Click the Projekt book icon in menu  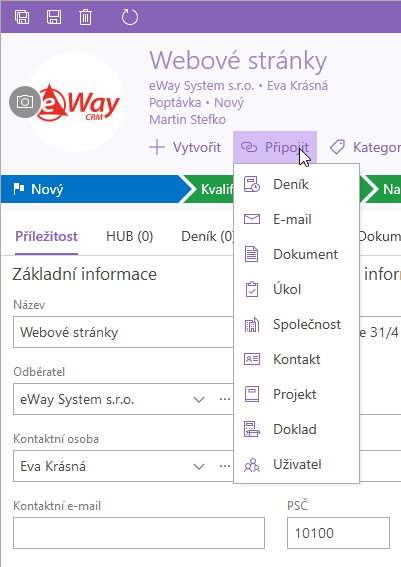click(x=252, y=394)
